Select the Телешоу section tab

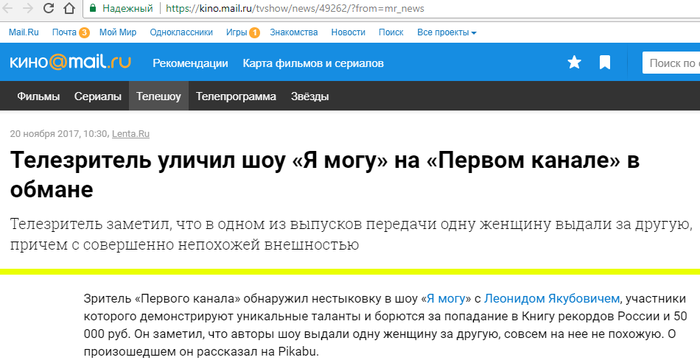tap(158, 96)
